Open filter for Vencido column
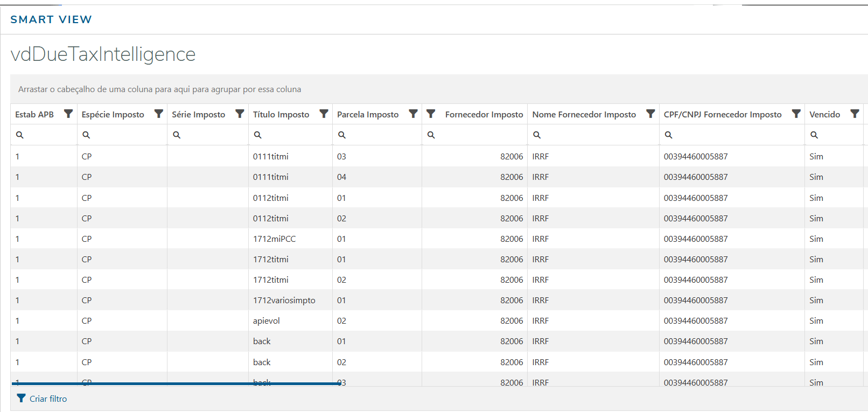The height and width of the screenshot is (412, 868). pyautogui.click(x=855, y=114)
